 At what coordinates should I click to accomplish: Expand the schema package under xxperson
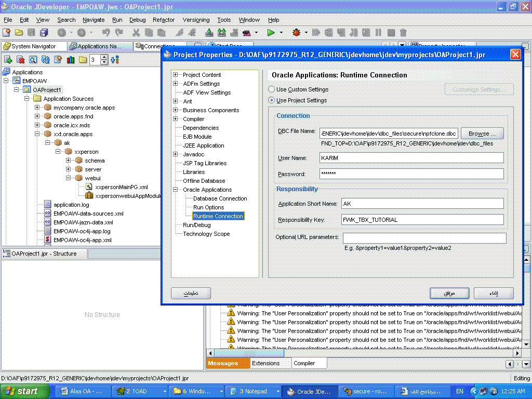(68, 160)
